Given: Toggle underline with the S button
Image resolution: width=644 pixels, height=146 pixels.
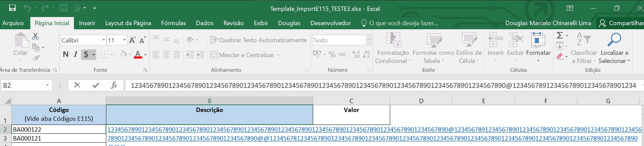Looking at the screenshot, I should (86, 54).
